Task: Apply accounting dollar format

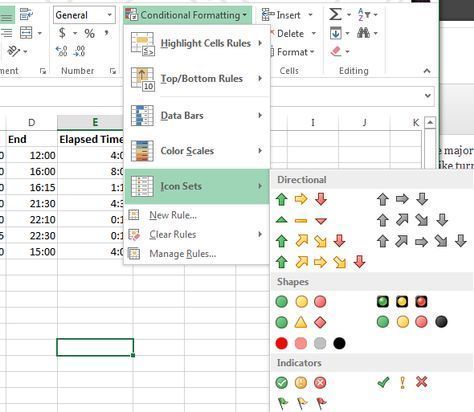Action: coord(62,33)
